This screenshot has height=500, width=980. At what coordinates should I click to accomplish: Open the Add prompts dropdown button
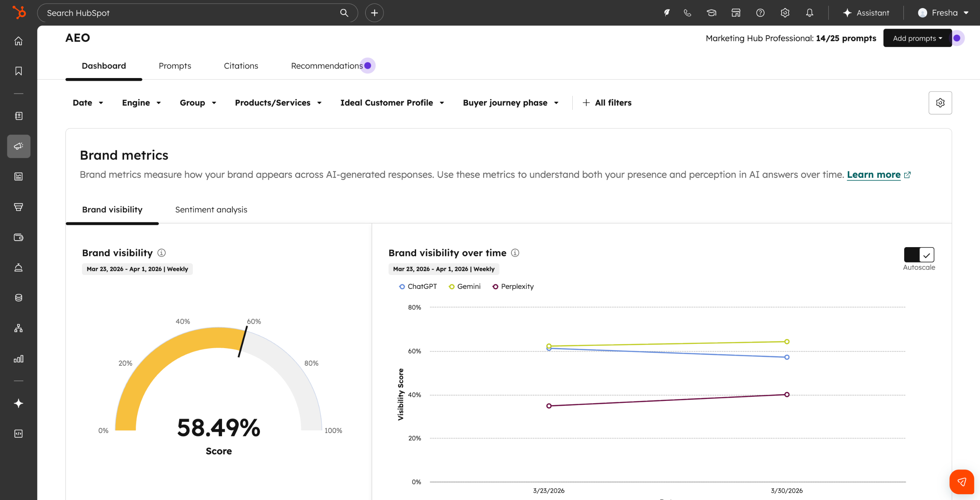pyautogui.click(x=917, y=38)
